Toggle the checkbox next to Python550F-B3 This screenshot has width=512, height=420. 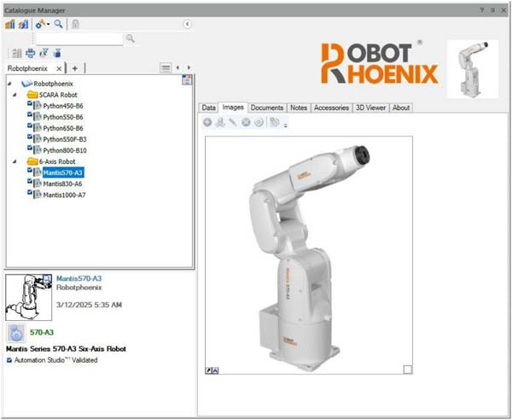click(x=30, y=137)
